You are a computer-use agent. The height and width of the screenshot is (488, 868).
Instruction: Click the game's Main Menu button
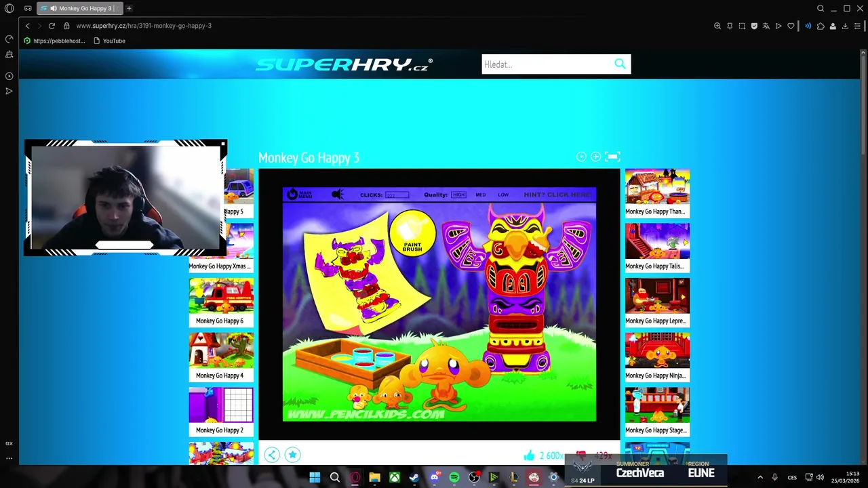click(299, 195)
